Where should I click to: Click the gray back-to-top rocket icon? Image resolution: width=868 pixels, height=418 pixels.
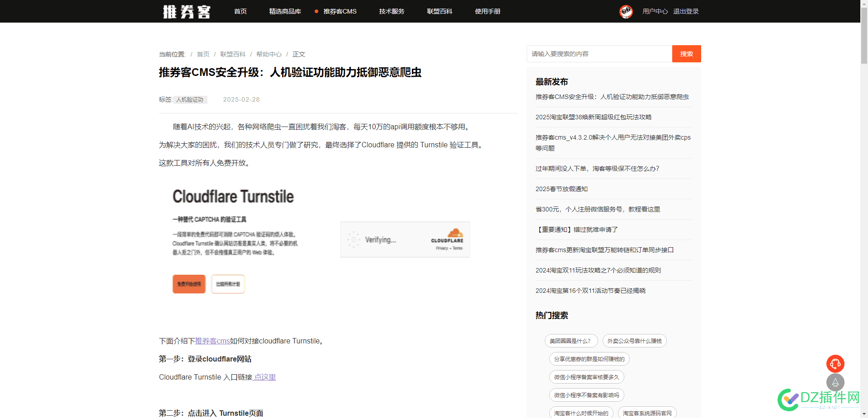pyautogui.click(x=835, y=382)
